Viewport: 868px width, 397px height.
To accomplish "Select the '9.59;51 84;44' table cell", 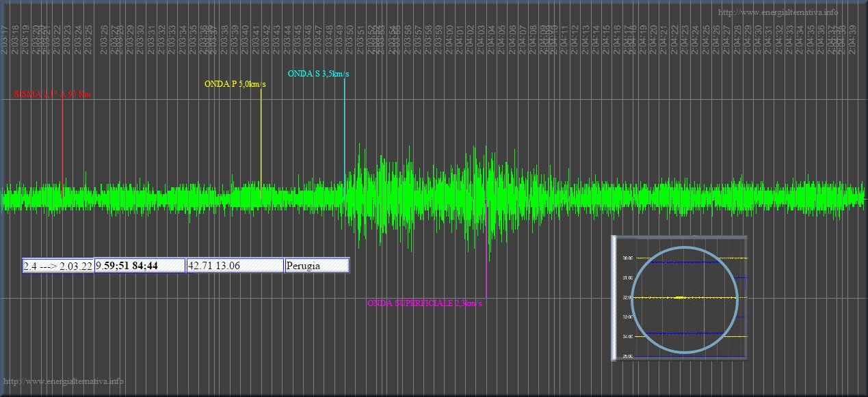I will (140, 266).
